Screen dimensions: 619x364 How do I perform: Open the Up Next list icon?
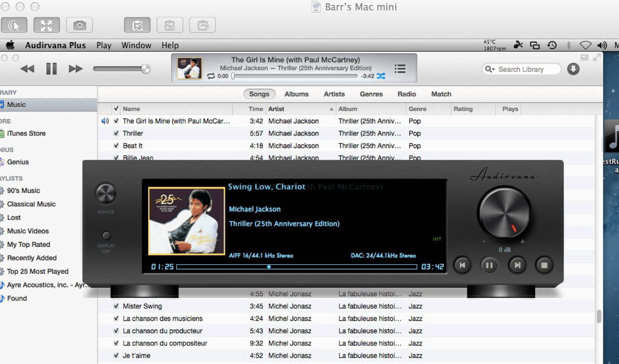click(400, 69)
